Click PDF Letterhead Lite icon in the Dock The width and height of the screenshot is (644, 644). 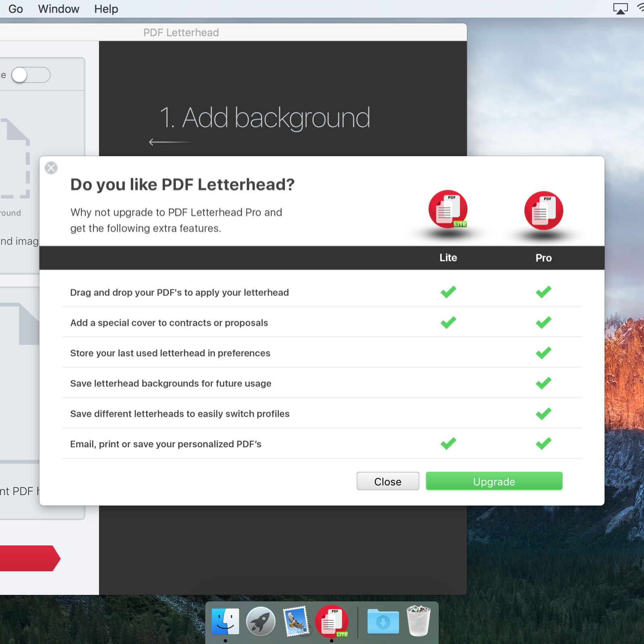[332, 621]
